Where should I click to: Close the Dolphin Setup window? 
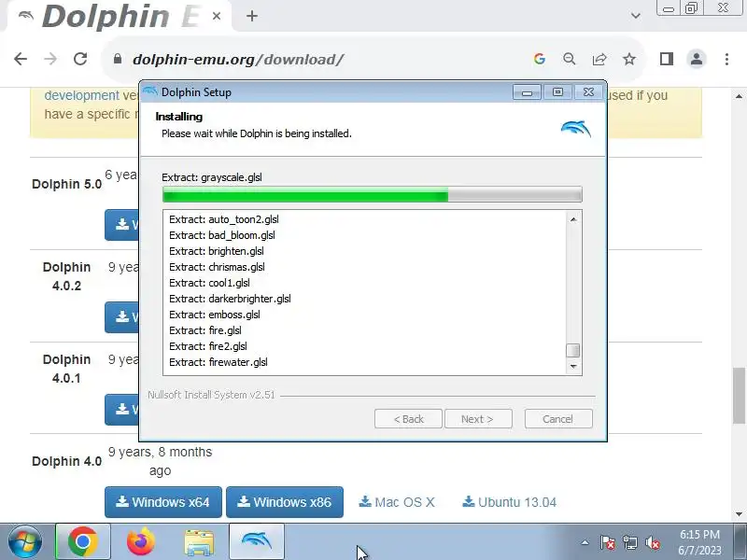(589, 91)
